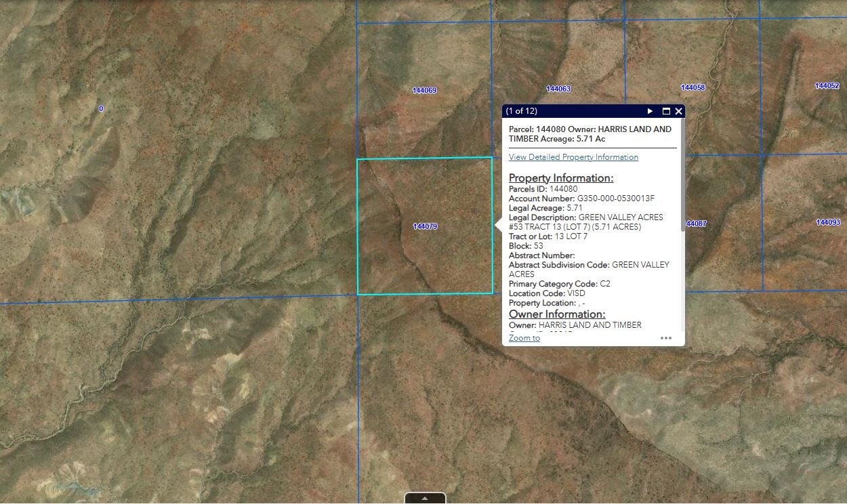This screenshot has height=504, width=847.
Task: Click the Zoom to link
Action: click(524, 338)
